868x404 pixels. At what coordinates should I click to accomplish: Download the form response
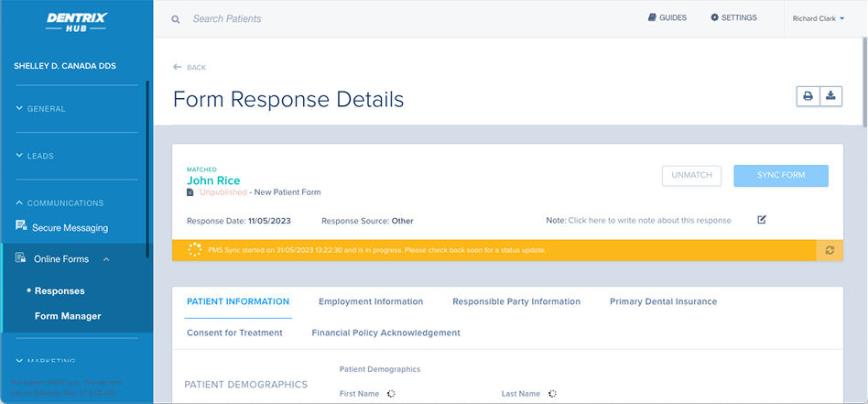click(x=830, y=96)
